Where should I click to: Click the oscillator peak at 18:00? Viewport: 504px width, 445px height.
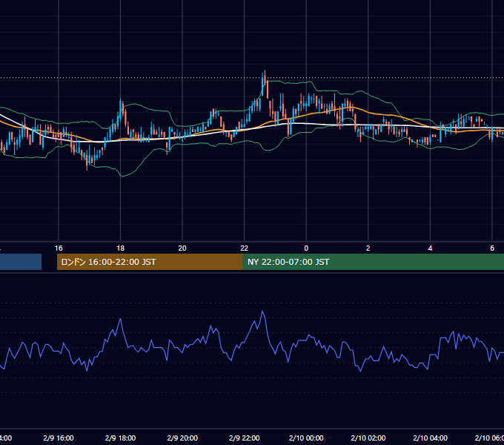(121, 319)
